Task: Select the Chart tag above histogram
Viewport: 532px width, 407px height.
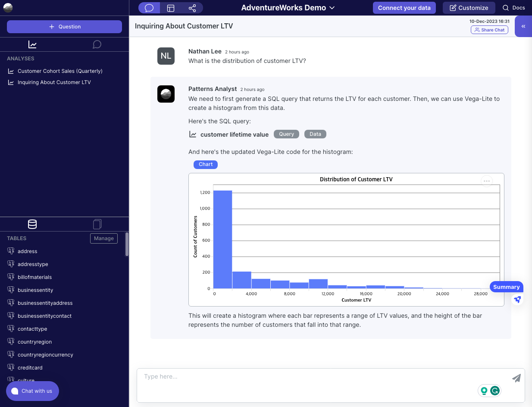Action: tap(206, 164)
